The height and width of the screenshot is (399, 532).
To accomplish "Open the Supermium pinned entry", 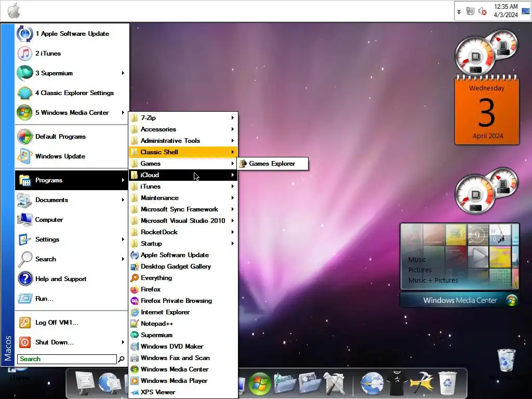I will click(72, 73).
